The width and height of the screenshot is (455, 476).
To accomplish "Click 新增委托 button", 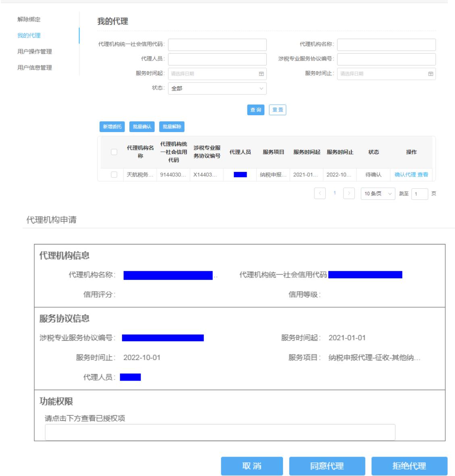I will click(x=112, y=127).
